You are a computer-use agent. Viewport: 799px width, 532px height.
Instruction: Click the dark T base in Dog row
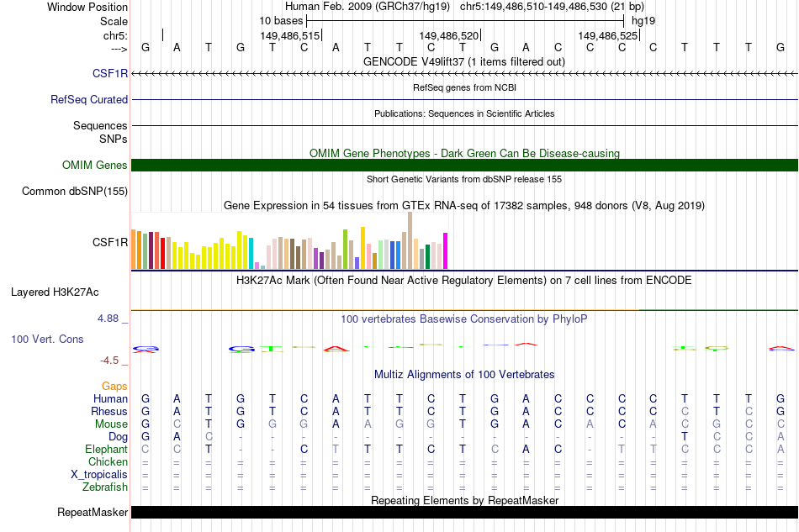685,437
